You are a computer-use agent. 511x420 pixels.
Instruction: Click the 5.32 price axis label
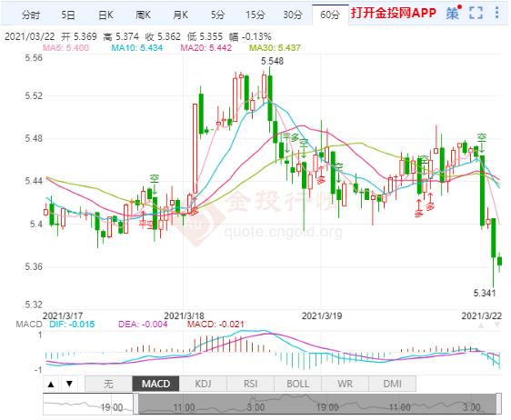[x=34, y=305]
